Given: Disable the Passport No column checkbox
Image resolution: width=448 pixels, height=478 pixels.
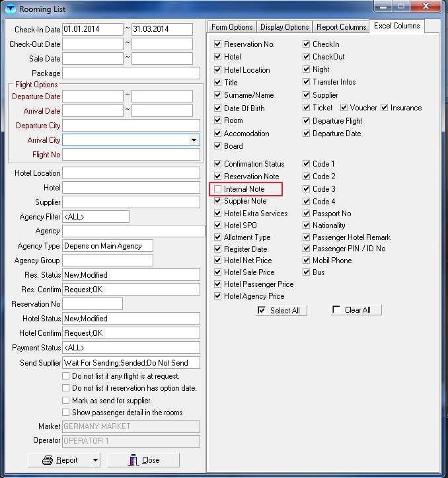Looking at the screenshot, I should coord(307,214).
